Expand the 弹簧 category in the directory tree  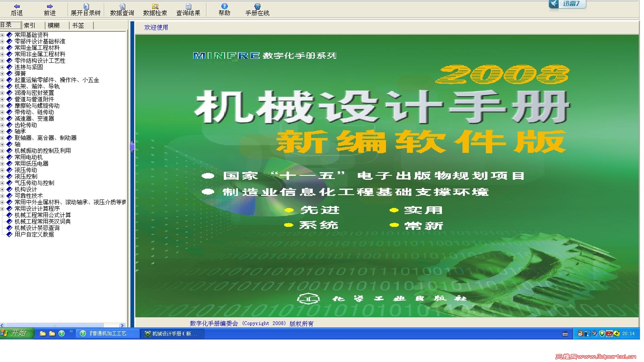click(2, 74)
